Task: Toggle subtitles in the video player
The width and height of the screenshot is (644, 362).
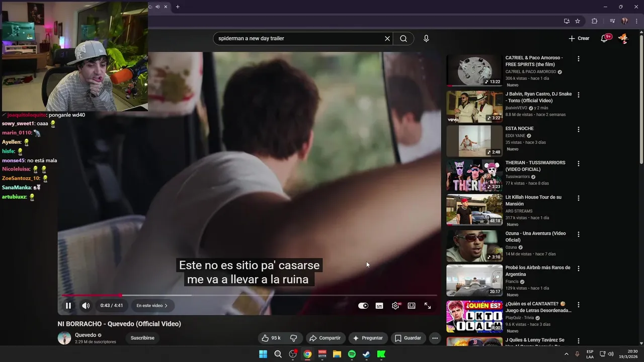Action: coord(379,306)
